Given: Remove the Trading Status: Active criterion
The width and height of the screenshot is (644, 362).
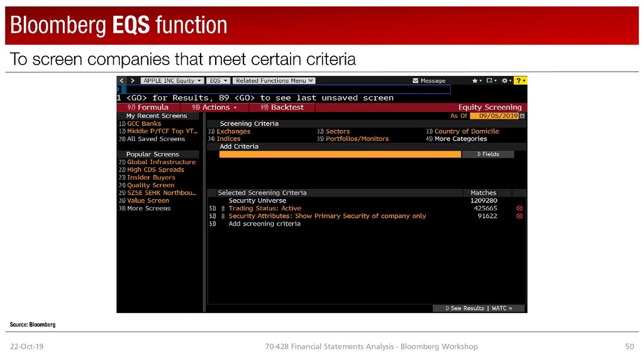Looking at the screenshot, I should (x=519, y=208).
